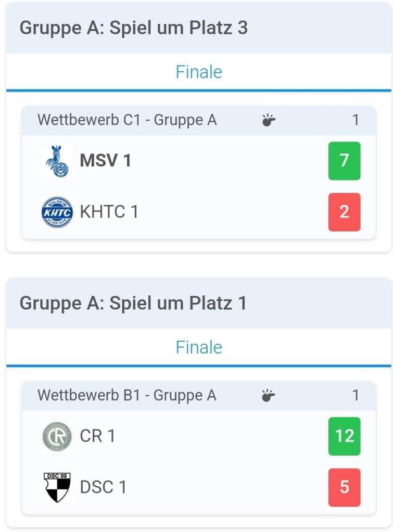
Task: Open the Finale tab under Platz 3
Action: pyautogui.click(x=199, y=72)
